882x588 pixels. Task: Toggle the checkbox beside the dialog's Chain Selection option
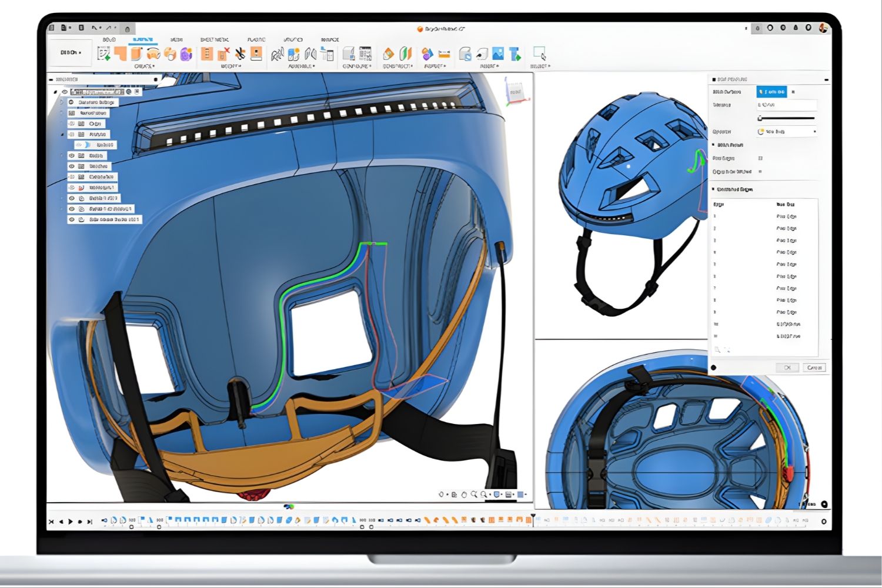coord(760,171)
